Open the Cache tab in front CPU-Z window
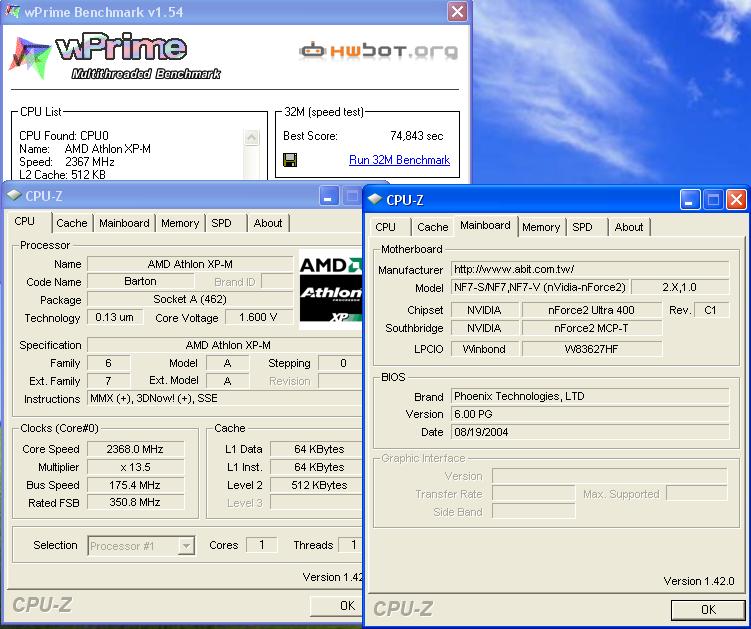Screen dimensions: 751x629 tap(432, 227)
